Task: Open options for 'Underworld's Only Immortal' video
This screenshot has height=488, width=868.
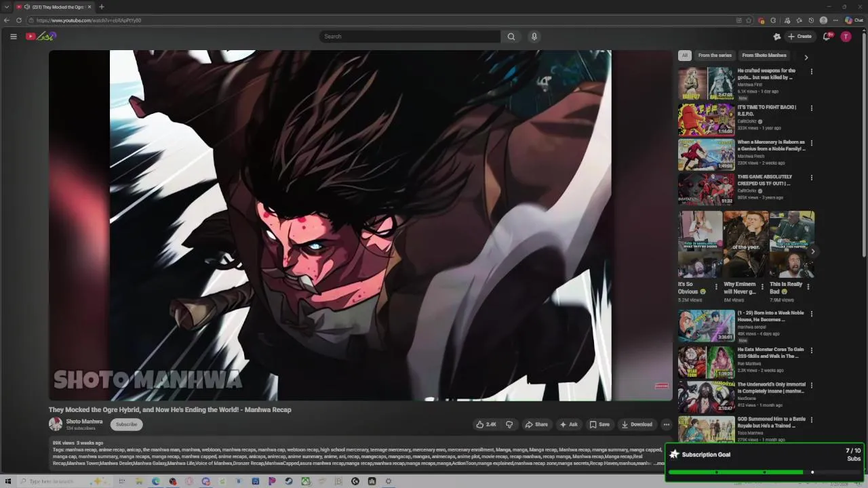Action: click(811, 385)
